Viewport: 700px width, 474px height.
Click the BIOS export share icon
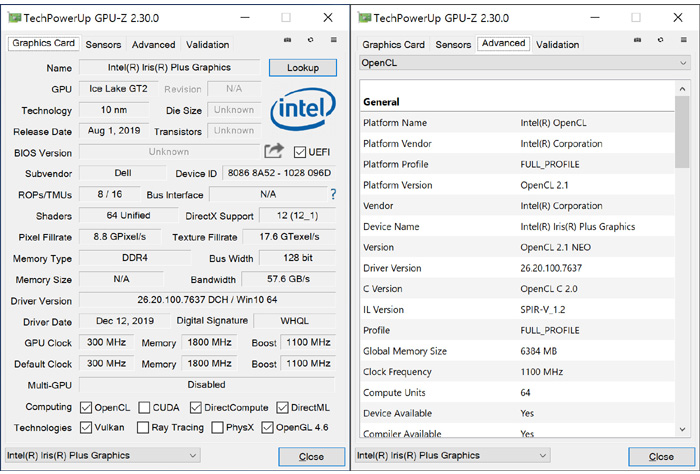click(274, 151)
